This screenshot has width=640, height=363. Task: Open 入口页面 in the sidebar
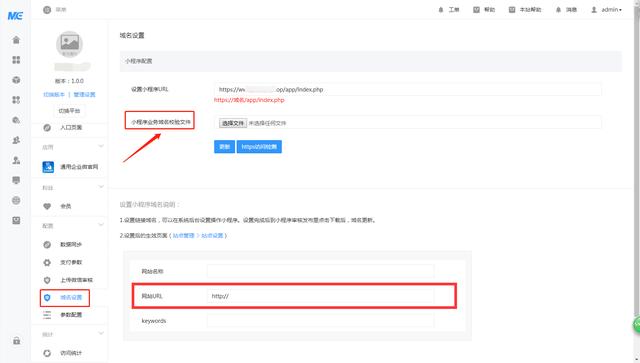[x=71, y=127]
